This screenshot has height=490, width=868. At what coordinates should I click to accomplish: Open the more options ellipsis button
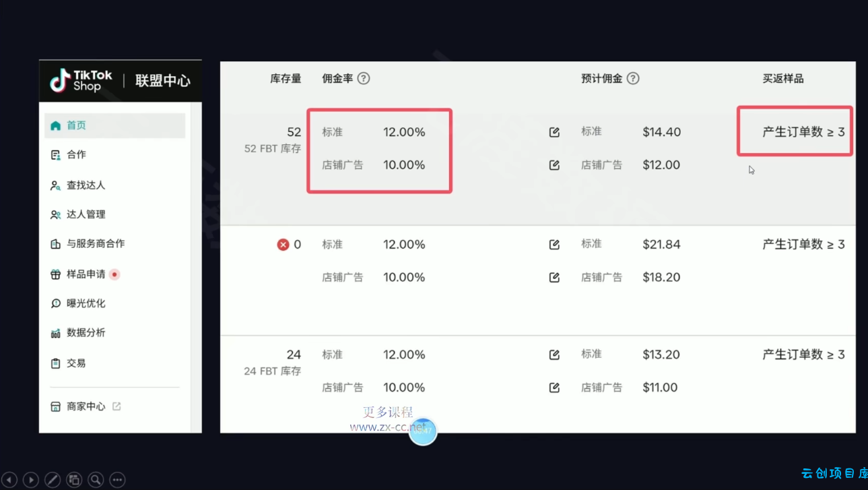pos(117,479)
